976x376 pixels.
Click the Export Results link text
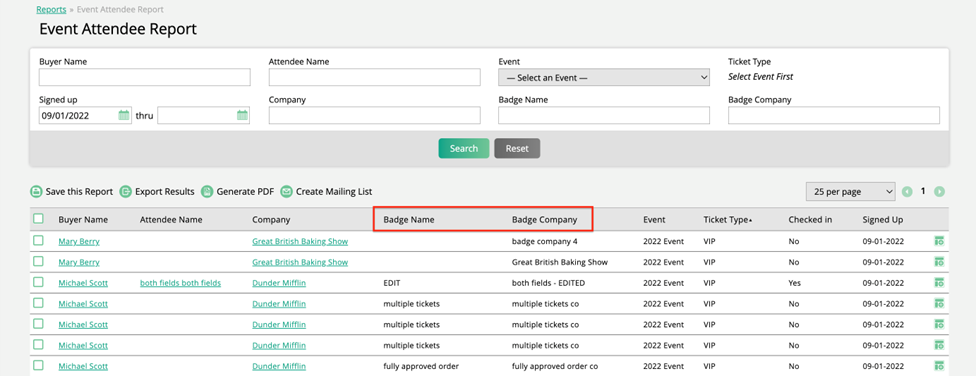tap(165, 192)
